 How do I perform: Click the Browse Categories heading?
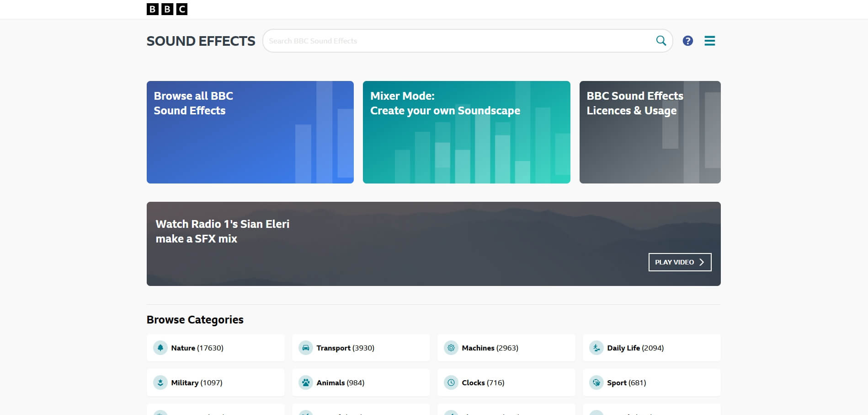click(x=195, y=319)
